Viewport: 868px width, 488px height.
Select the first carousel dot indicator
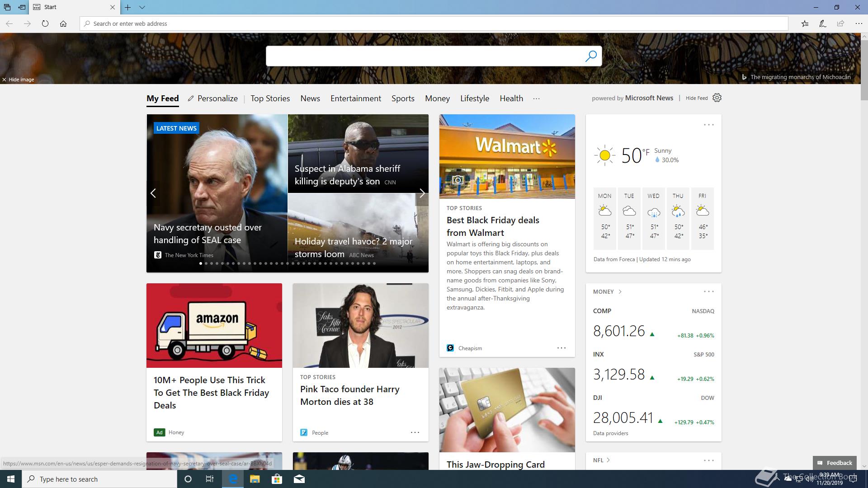[201, 263]
